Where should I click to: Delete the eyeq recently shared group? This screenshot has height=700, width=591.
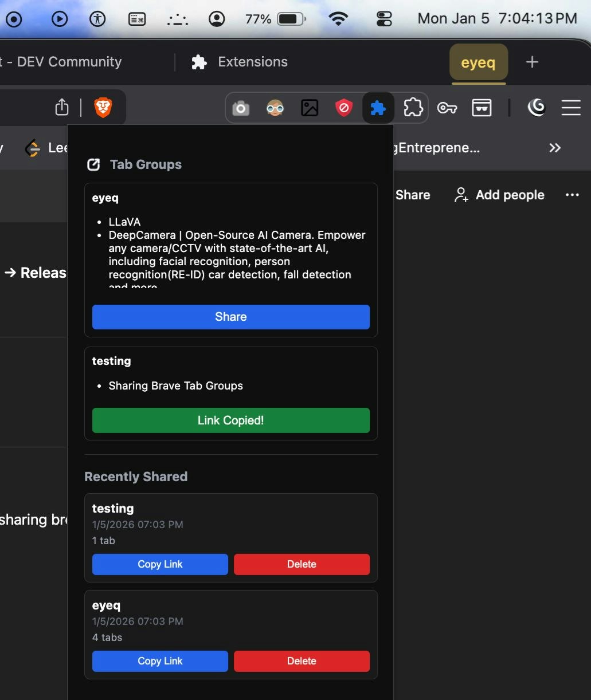[302, 661]
